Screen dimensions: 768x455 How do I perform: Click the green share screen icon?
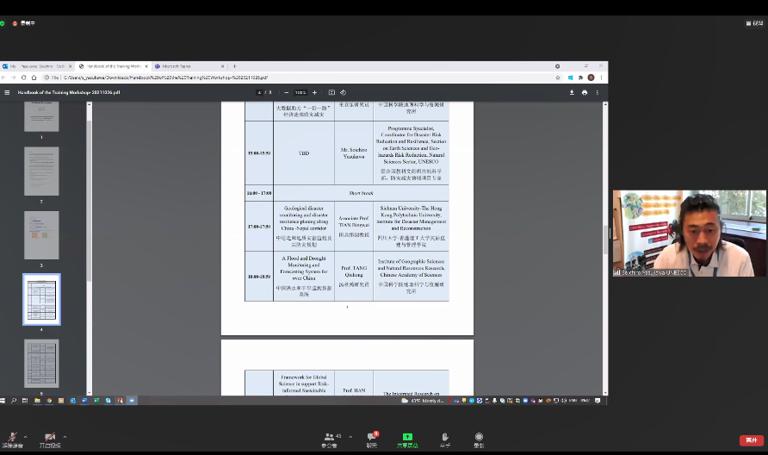(x=407, y=438)
